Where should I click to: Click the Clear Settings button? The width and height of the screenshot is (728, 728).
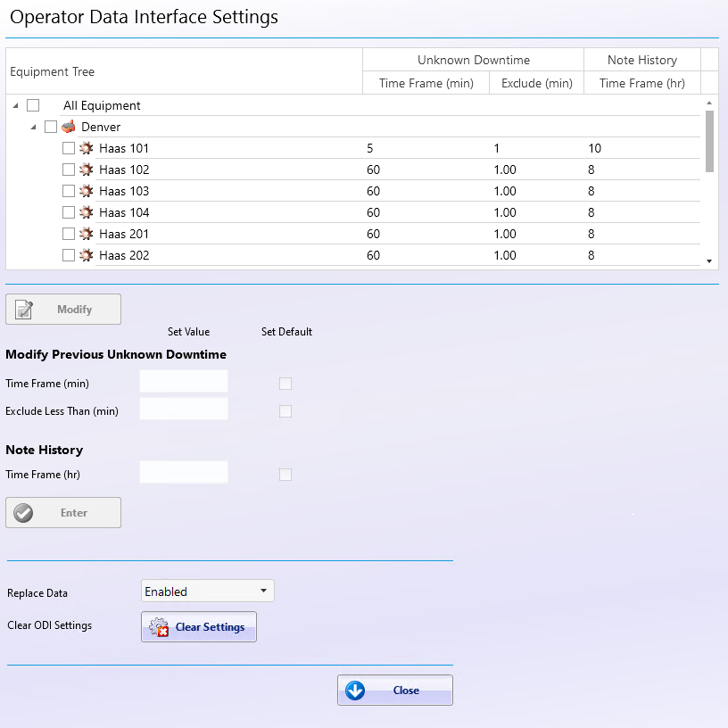(x=199, y=627)
